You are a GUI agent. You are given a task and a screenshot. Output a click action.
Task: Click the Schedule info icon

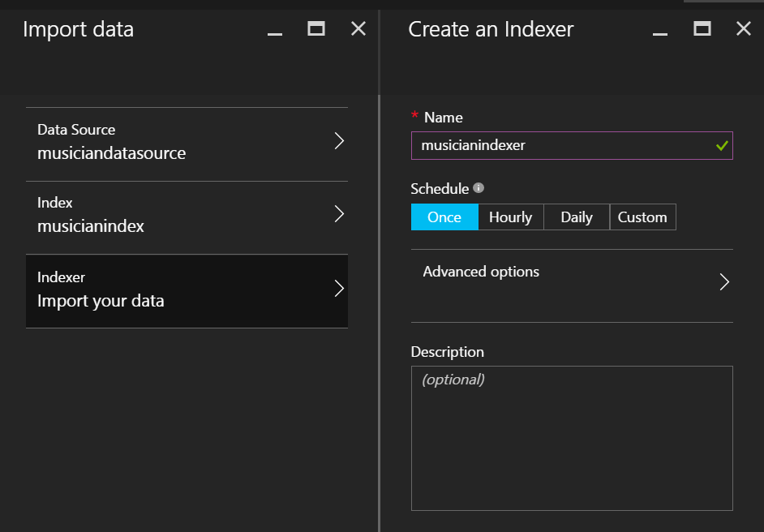[x=479, y=188]
